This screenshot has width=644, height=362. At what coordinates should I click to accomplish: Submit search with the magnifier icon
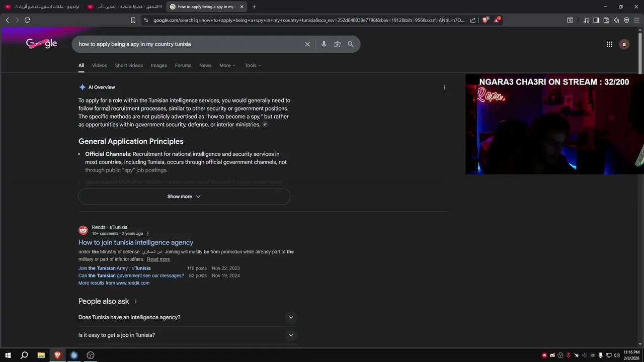(351, 44)
